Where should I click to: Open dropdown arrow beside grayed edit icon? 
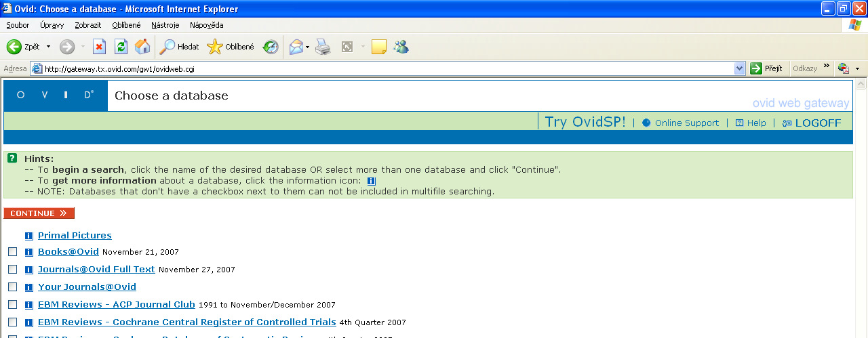click(x=363, y=47)
